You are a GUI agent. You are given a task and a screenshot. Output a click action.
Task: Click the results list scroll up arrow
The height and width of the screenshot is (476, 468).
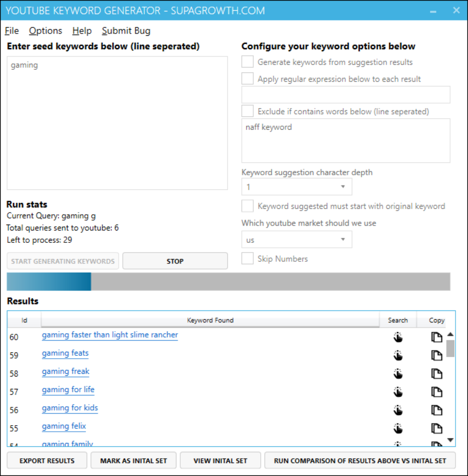[x=450, y=334]
